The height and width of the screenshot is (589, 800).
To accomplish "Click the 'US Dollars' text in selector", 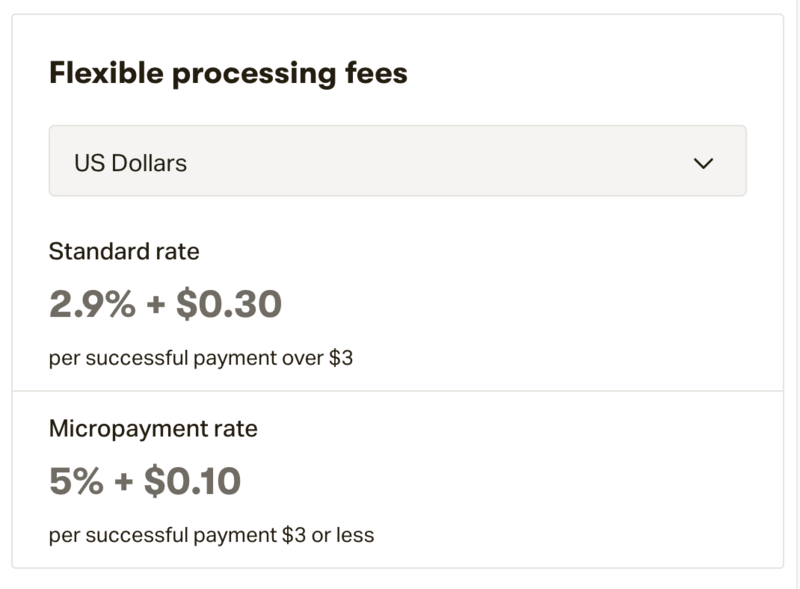I will pyautogui.click(x=130, y=162).
